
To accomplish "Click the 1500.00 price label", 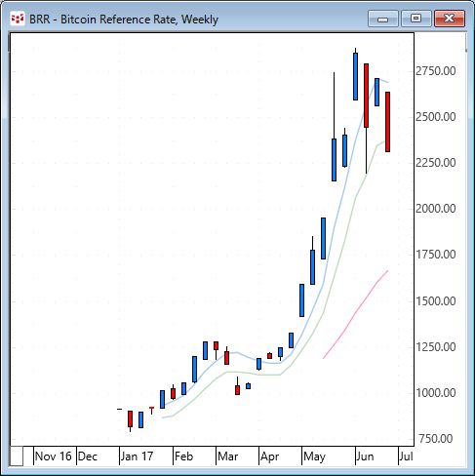I will pyautogui.click(x=436, y=301).
